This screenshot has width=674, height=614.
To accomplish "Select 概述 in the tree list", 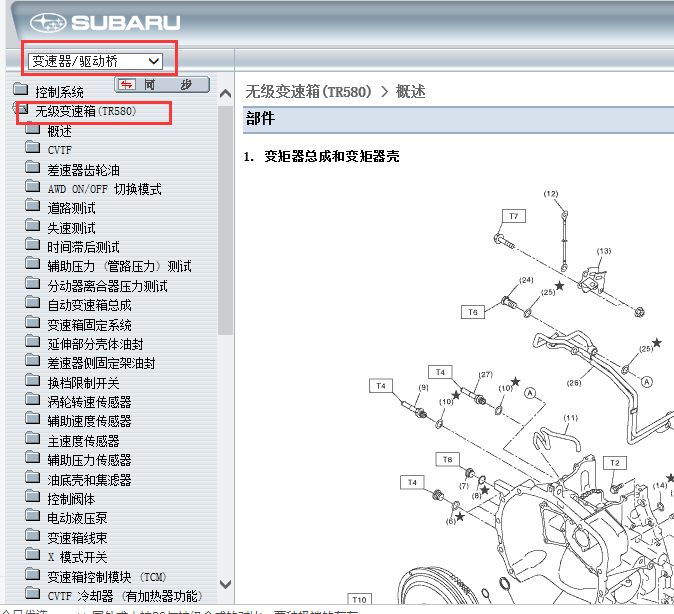I will pos(59,131).
